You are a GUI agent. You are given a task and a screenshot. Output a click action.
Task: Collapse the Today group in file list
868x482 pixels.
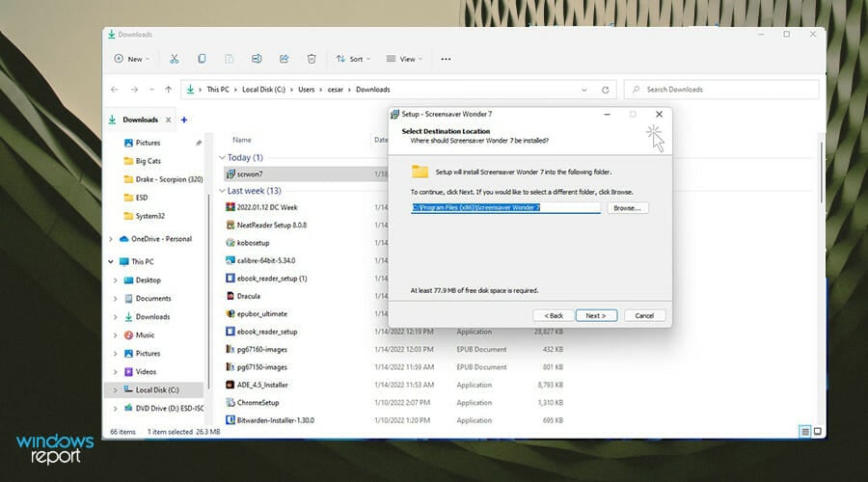click(223, 157)
